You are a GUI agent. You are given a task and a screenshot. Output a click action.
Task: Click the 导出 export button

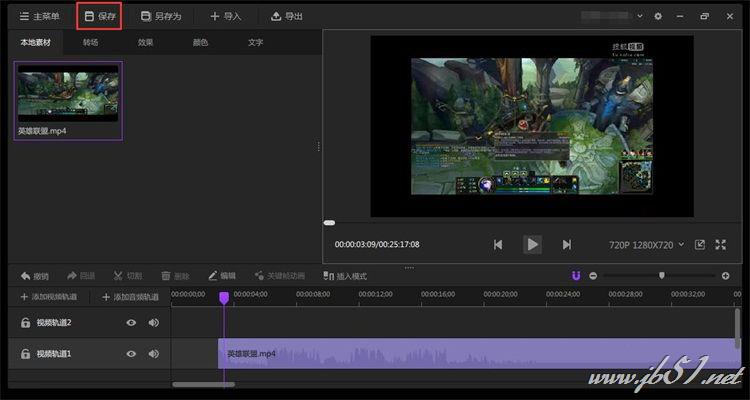(x=287, y=16)
